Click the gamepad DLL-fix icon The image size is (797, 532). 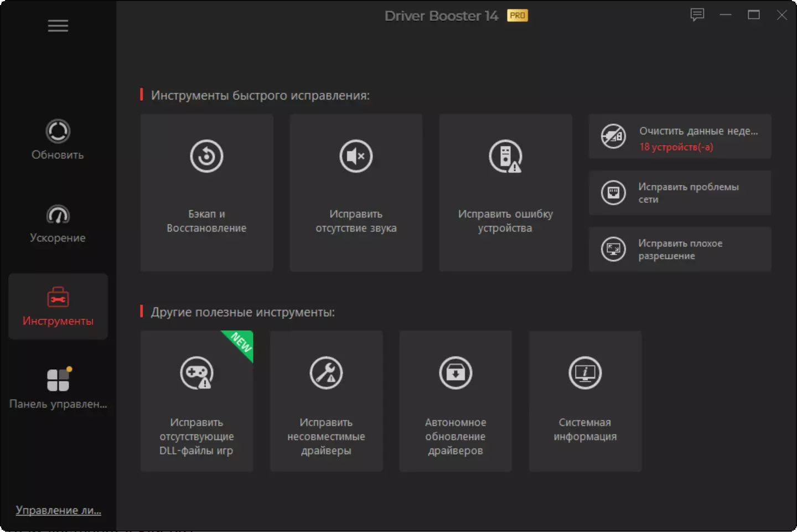pyautogui.click(x=197, y=373)
